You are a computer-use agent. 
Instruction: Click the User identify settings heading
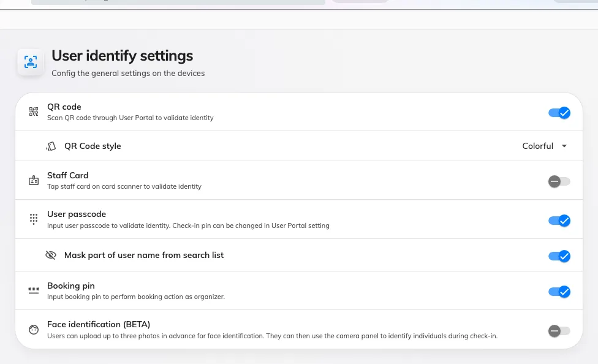[123, 56]
